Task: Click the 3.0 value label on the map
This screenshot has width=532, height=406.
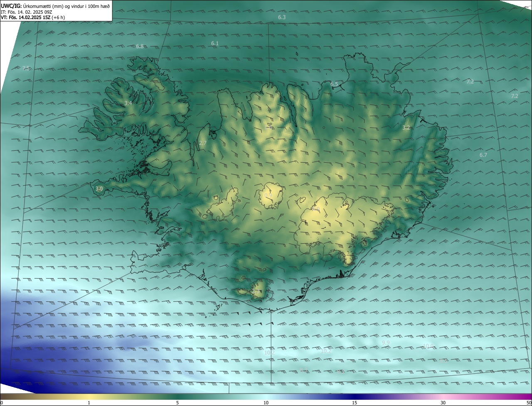Action: pos(99,188)
